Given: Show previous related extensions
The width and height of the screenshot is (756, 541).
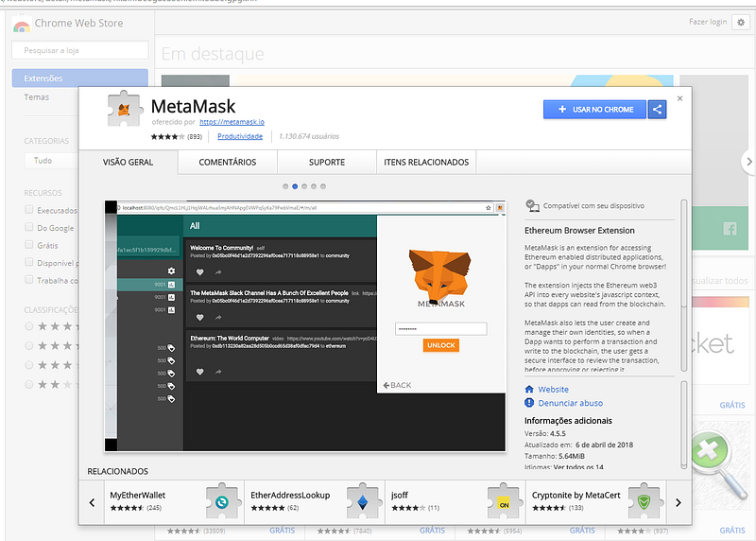Looking at the screenshot, I should point(92,502).
